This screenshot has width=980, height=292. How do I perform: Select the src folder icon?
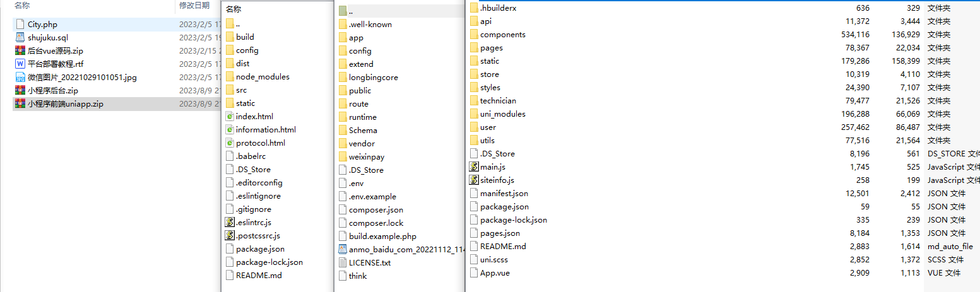tap(230, 90)
